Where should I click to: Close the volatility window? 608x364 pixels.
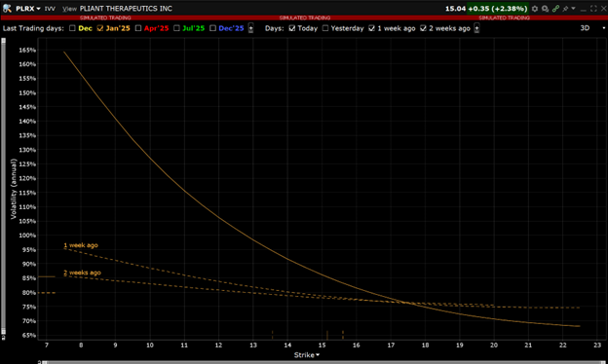click(x=604, y=9)
